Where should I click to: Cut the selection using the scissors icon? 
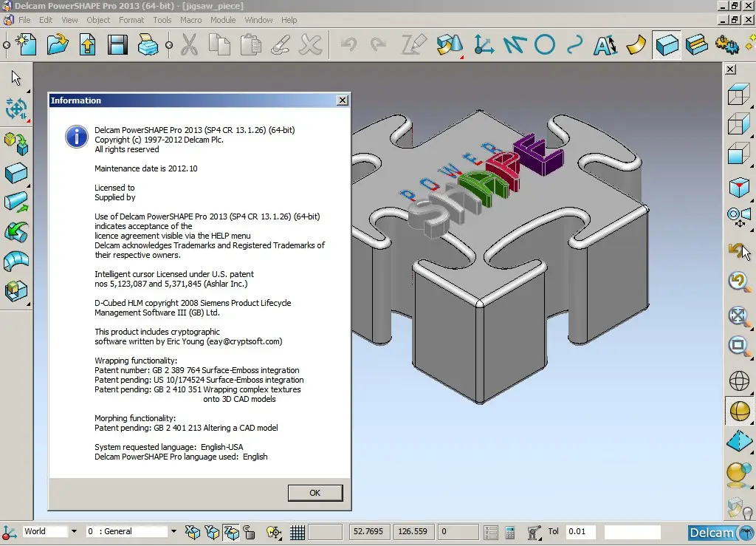(189, 45)
